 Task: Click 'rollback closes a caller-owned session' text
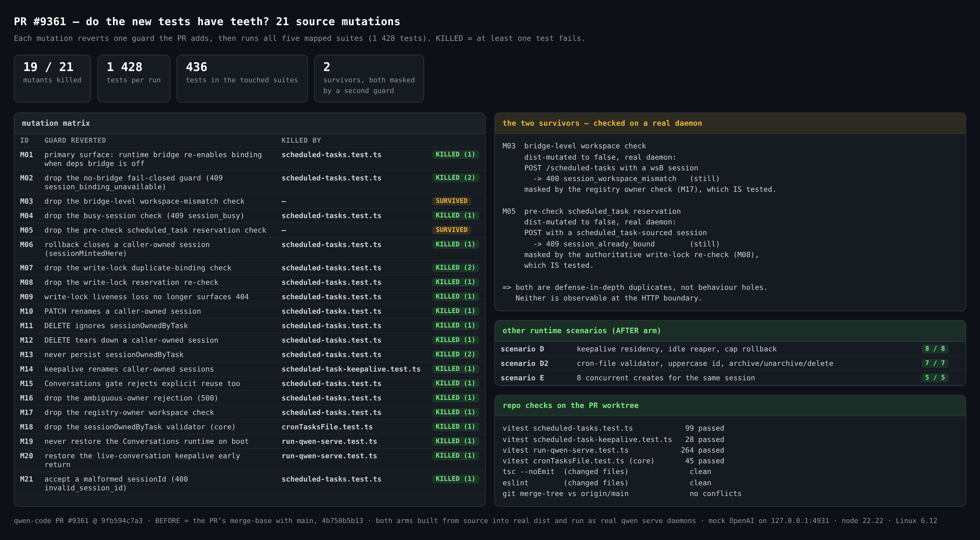(x=127, y=245)
